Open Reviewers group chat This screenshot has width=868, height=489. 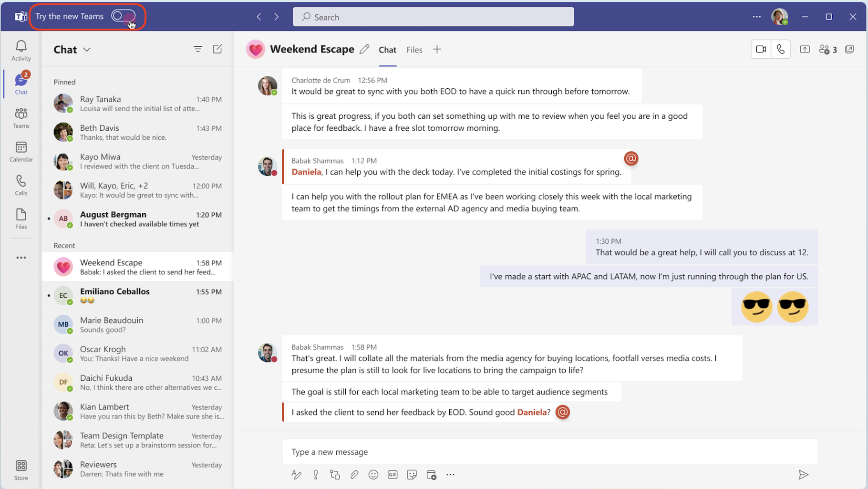tap(138, 469)
